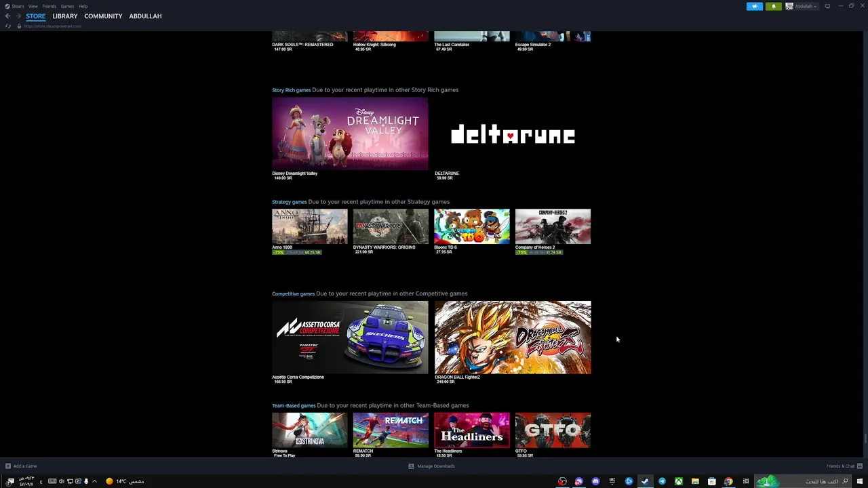Image resolution: width=868 pixels, height=488 pixels.
Task: Open the taskbar clock and date
Action: click(26, 481)
